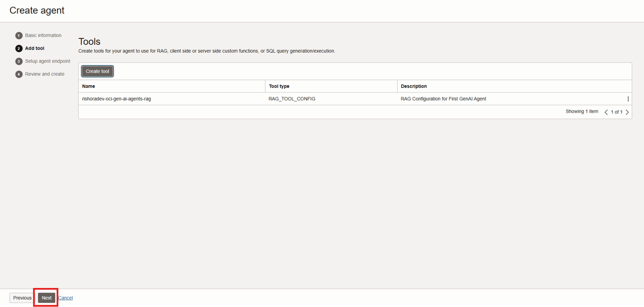Image resolution: width=644 pixels, height=307 pixels.
Task: Open the Setup agent endpoint step label
Action: (48, 61)
